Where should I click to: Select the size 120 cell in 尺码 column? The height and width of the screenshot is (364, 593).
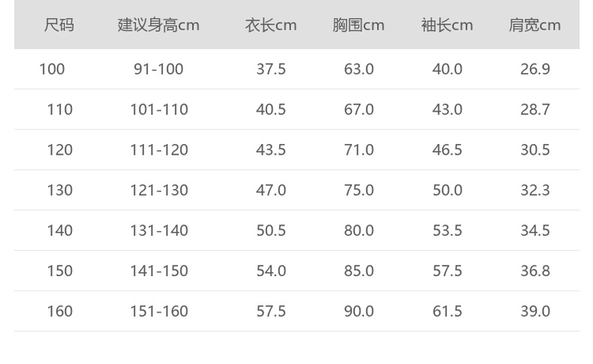pyautogui.click(x=59, y=150)
